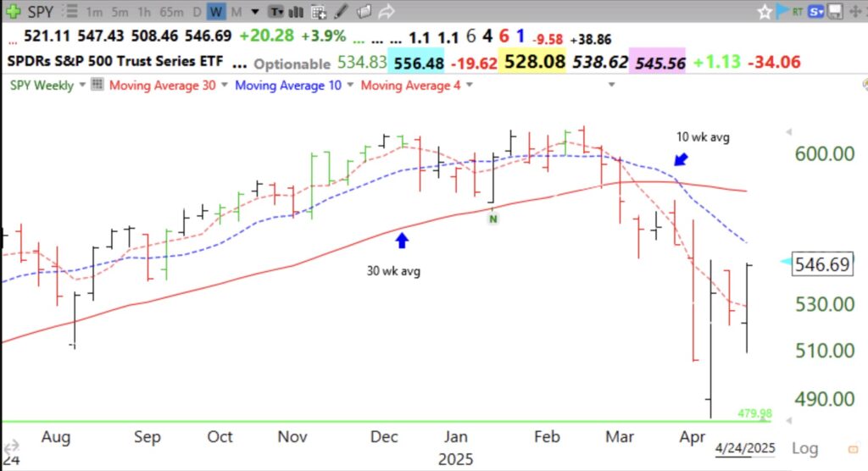
Task: Click the RT real-time indicator
Action: (798, 12)
